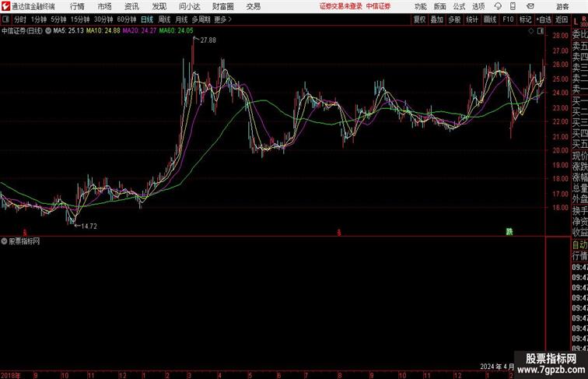Open the 交易 menu

tap(254, 6)
